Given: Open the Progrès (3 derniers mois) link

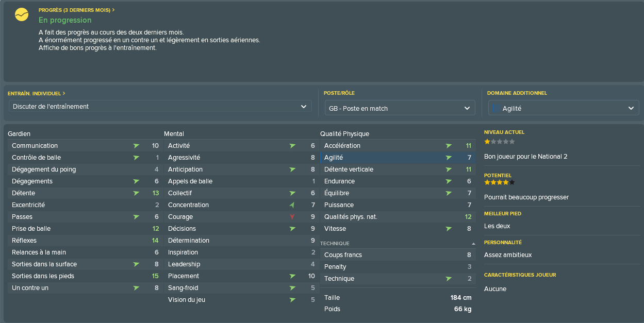Looking at the screenshot, I should tap(76, 10).
